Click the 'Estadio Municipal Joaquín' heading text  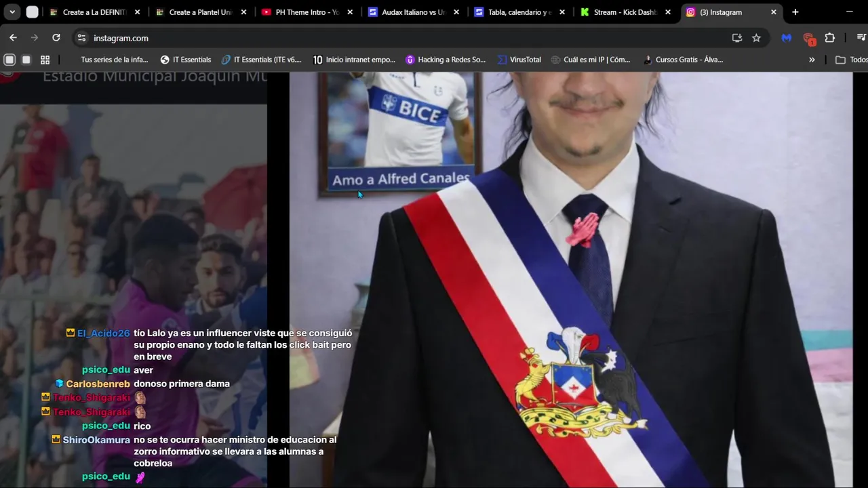[155, 77]
